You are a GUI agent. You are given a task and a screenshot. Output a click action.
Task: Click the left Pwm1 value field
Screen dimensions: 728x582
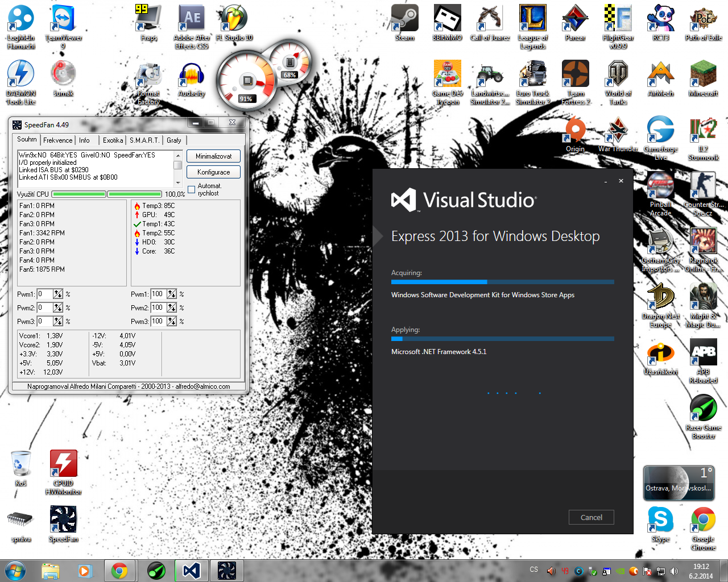click(x=45, y=294)
